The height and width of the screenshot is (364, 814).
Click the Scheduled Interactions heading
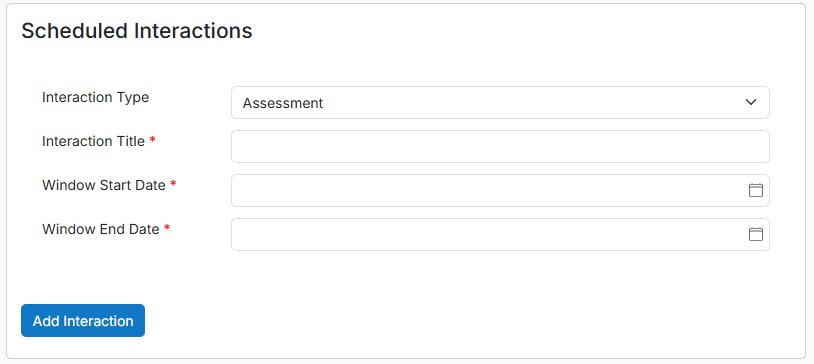click(x=137, y=31)
